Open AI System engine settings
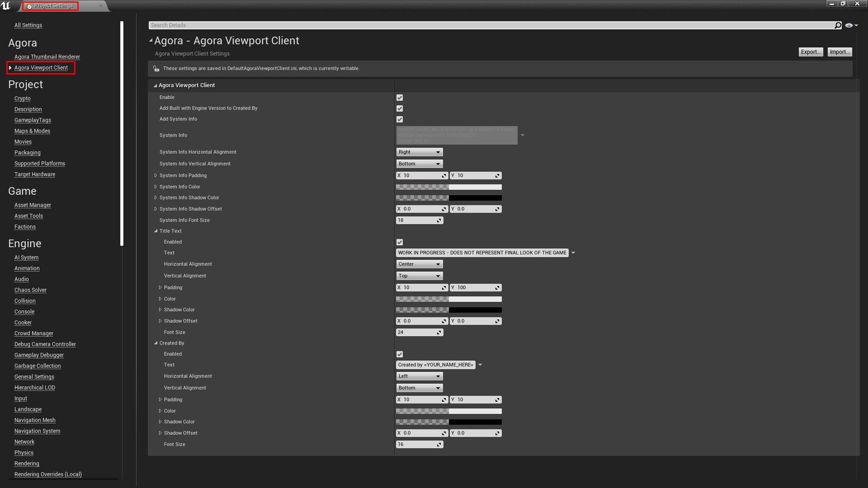Image resolution: width=868 pixels, height=488 pixels. click(26, 258)
